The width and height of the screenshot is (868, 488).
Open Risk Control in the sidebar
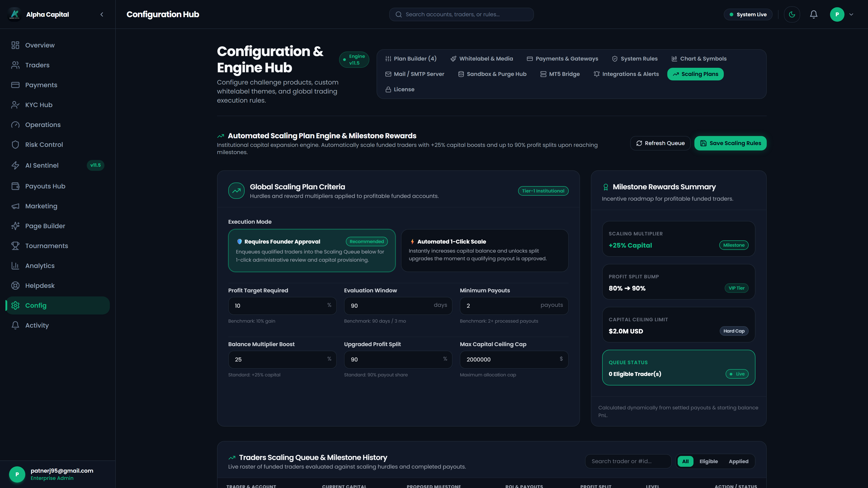[58, 145]
